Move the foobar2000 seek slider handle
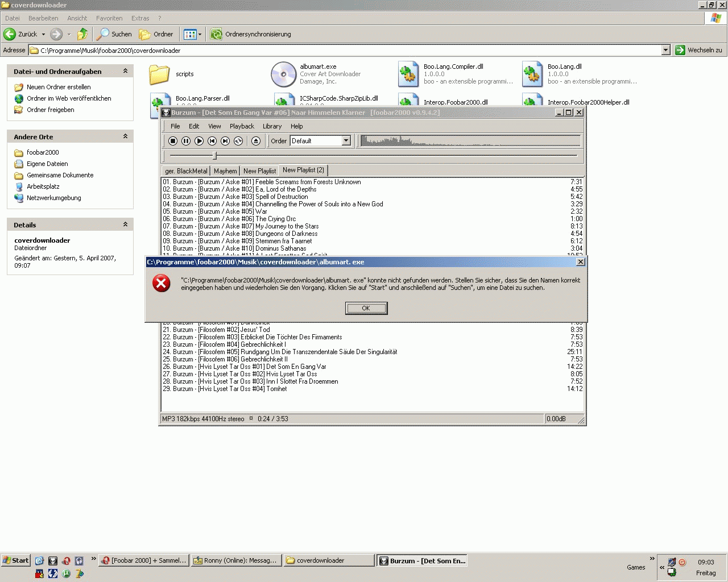Viewport: 728px width, 582px height. coord(214,155)
